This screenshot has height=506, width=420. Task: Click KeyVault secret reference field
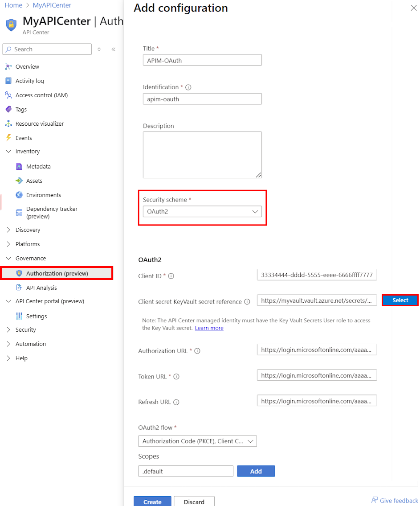(317, 300)
